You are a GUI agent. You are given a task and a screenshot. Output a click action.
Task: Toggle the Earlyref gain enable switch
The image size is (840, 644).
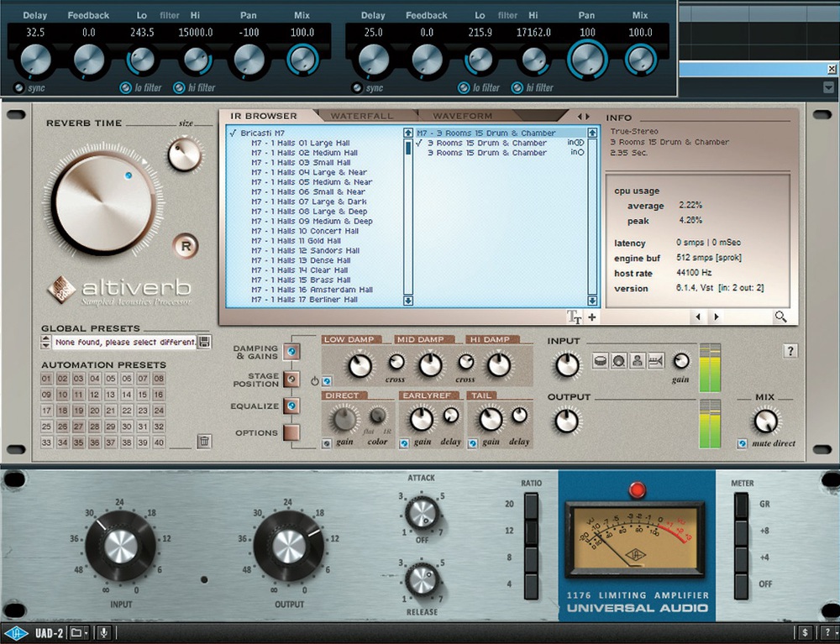[x=404, y=443]
